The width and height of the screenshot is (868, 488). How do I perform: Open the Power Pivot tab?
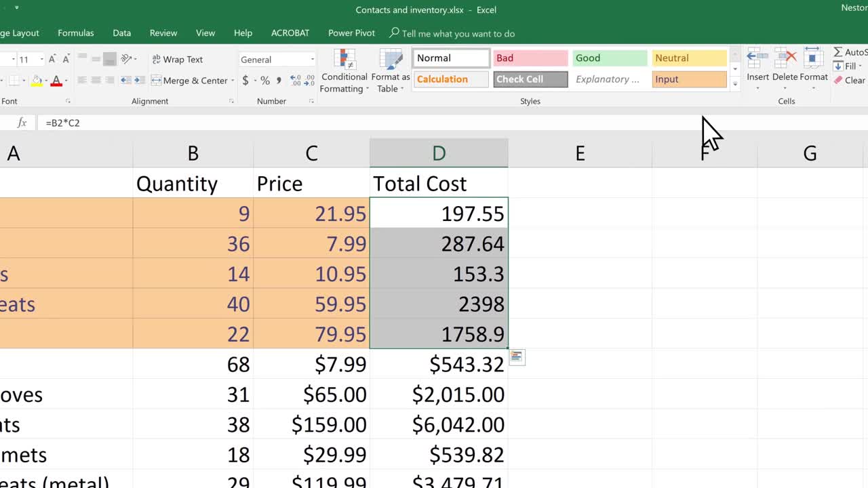pyautogui.click(x=351, y=33)
